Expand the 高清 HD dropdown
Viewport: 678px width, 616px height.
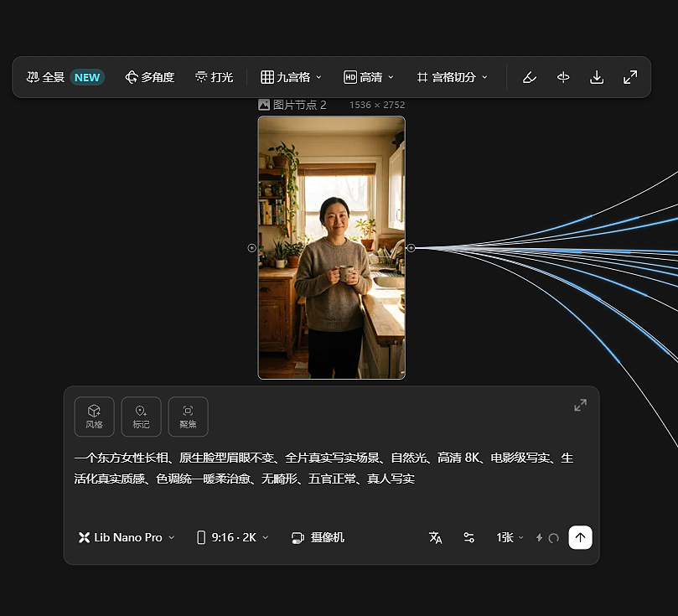369,77
